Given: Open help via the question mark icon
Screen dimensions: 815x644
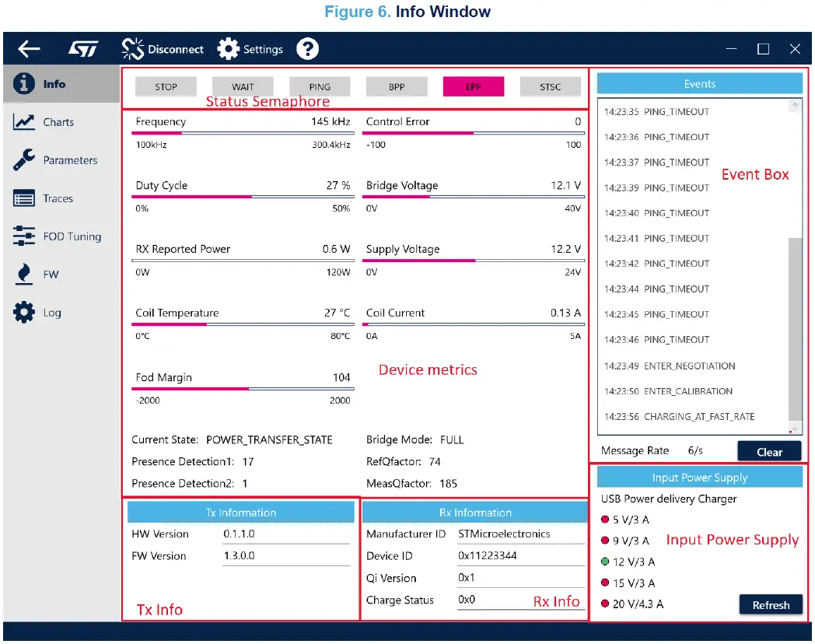Looking at the screenshot, I should 307,49.
